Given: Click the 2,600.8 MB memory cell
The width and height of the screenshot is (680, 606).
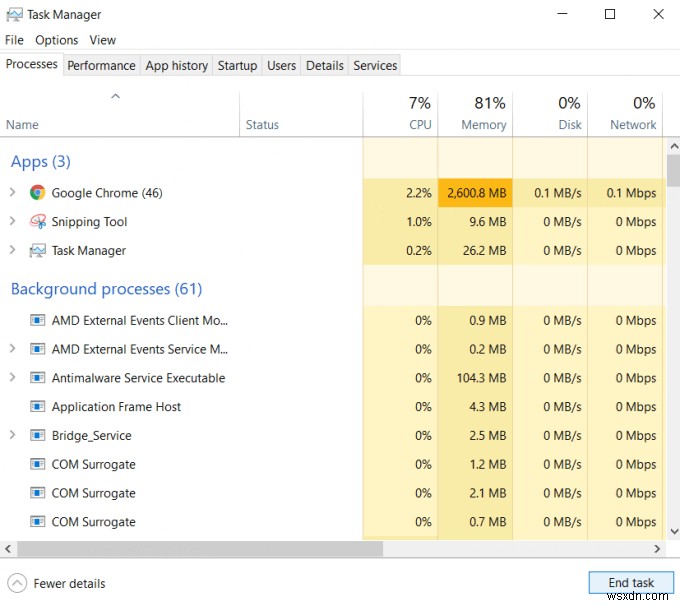Looking at the screenshot, I should [475, 193].
